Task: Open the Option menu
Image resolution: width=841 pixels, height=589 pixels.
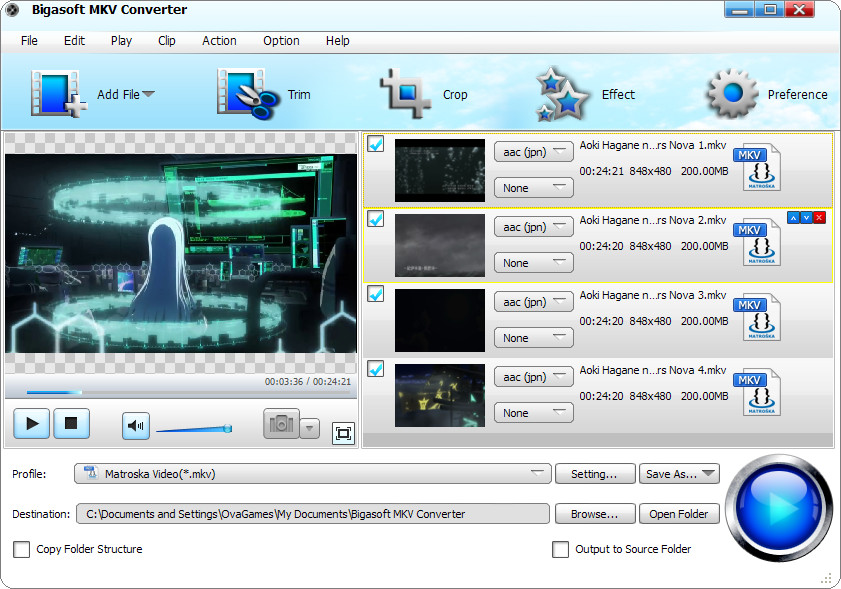Action: (281, 41)
